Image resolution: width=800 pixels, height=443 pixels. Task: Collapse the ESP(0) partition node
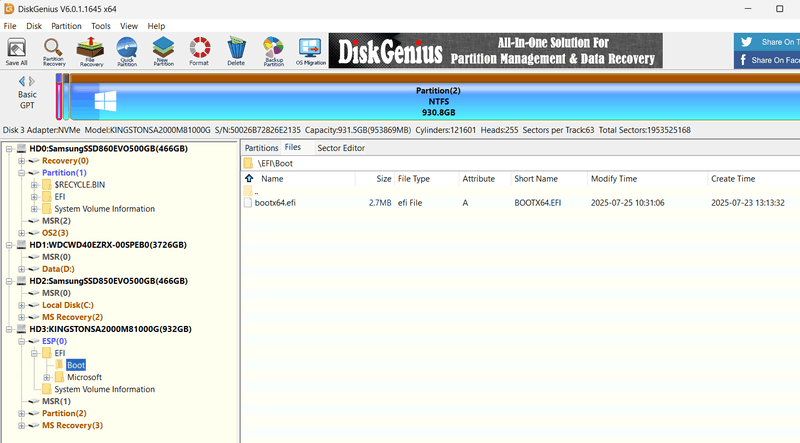click(21, 341)
